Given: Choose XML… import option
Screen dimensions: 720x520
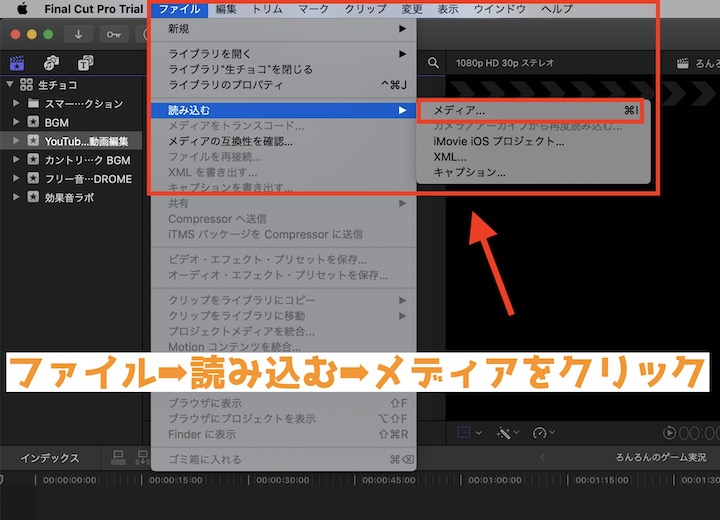Looking at the screenshot, I should coord(533,157).
